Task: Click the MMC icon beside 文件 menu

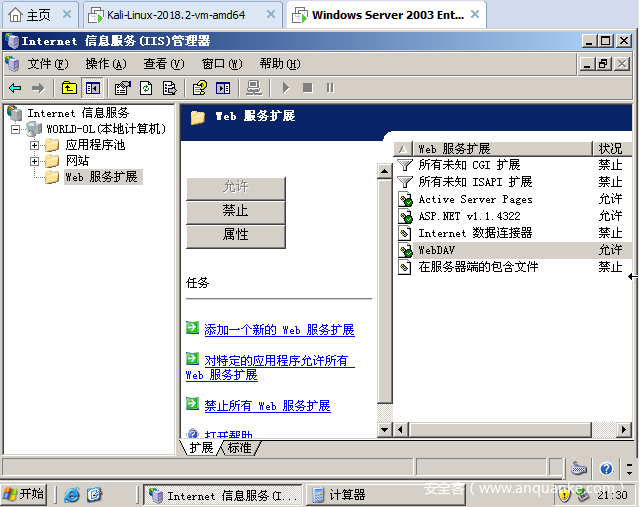Action: click(x=12, y=64)
